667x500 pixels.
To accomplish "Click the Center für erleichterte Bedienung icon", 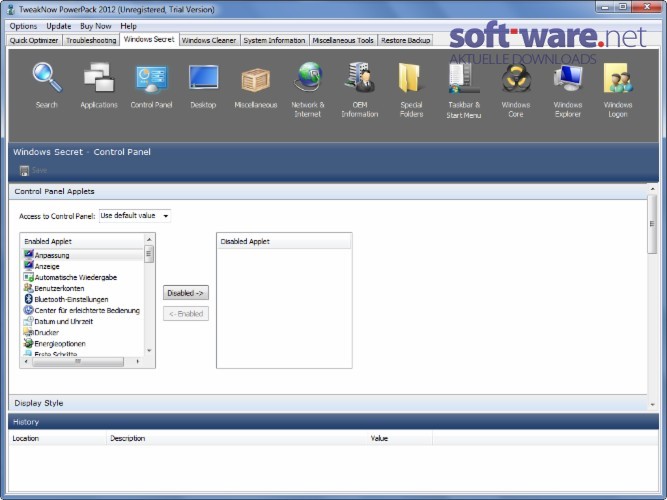I will [29, 310].
